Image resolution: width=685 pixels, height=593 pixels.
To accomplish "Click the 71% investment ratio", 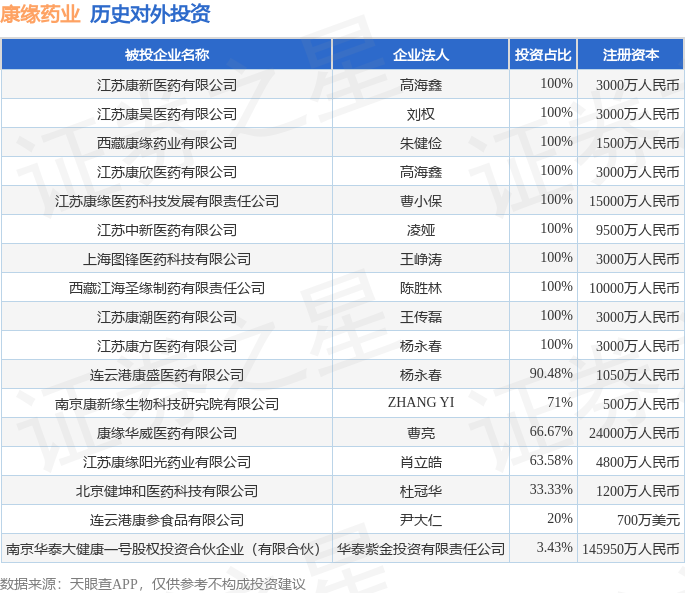I will pos(560,402).
